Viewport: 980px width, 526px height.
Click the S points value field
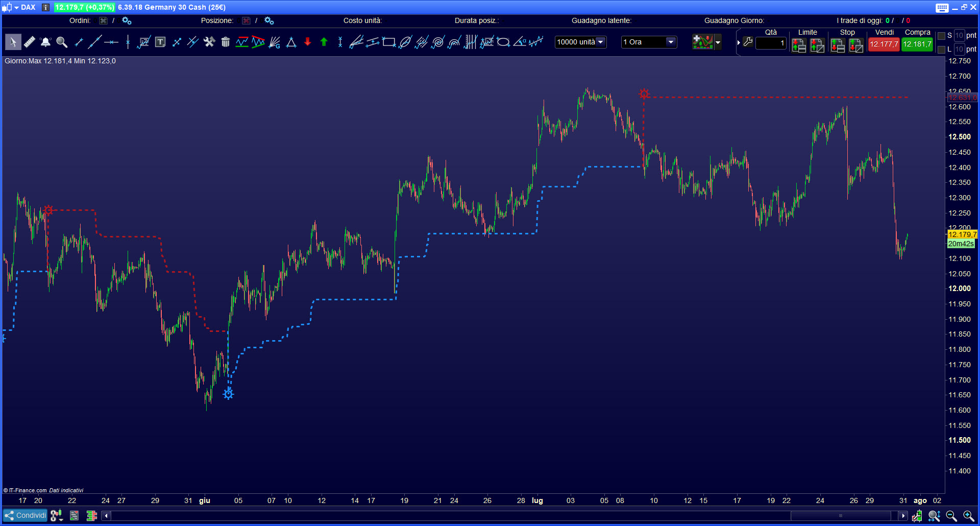[x=959, y=35]
